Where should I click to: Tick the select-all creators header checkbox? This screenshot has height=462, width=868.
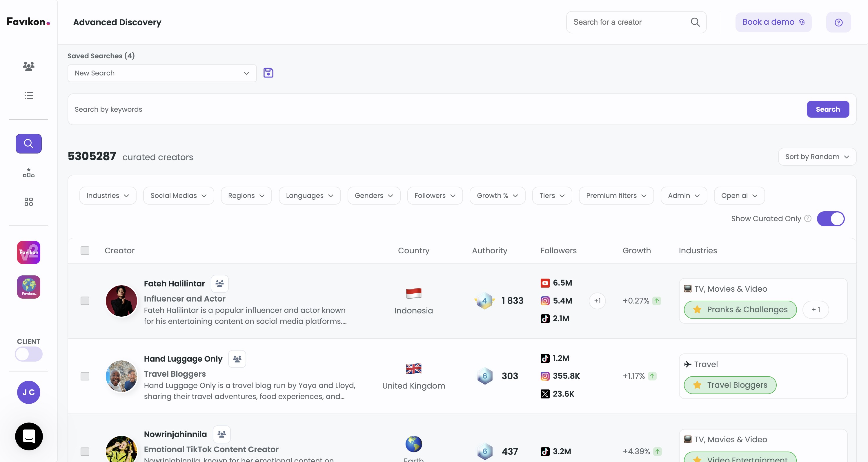[85, 250]
